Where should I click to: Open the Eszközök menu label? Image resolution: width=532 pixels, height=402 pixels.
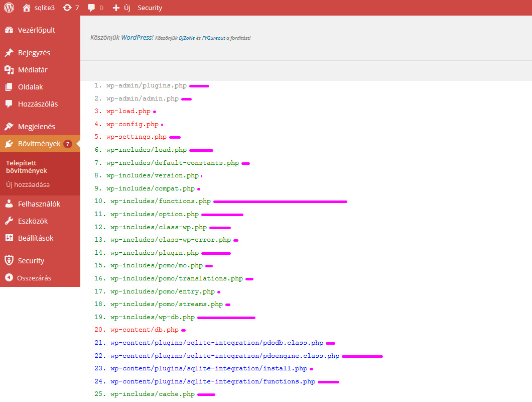[33, 221]
